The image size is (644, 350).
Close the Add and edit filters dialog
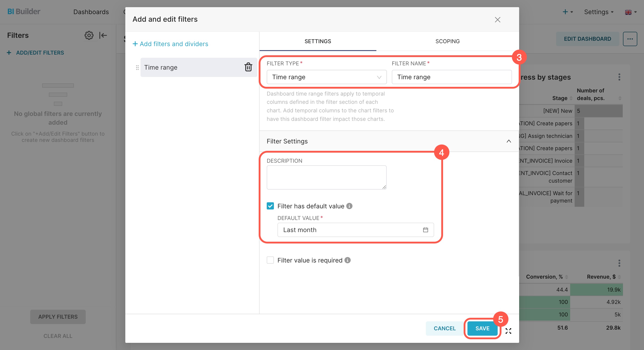point(497,20)
